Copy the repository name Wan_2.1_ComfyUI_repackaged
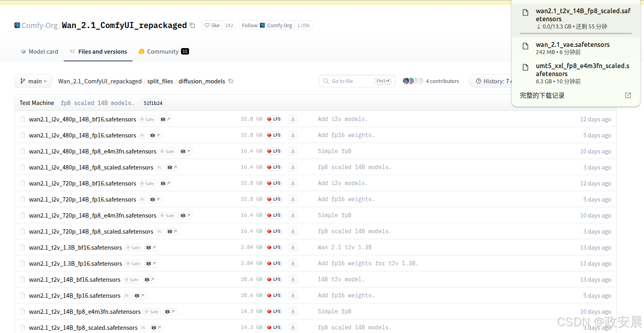The width and height of the screenshot is (644, 333). 192,25
